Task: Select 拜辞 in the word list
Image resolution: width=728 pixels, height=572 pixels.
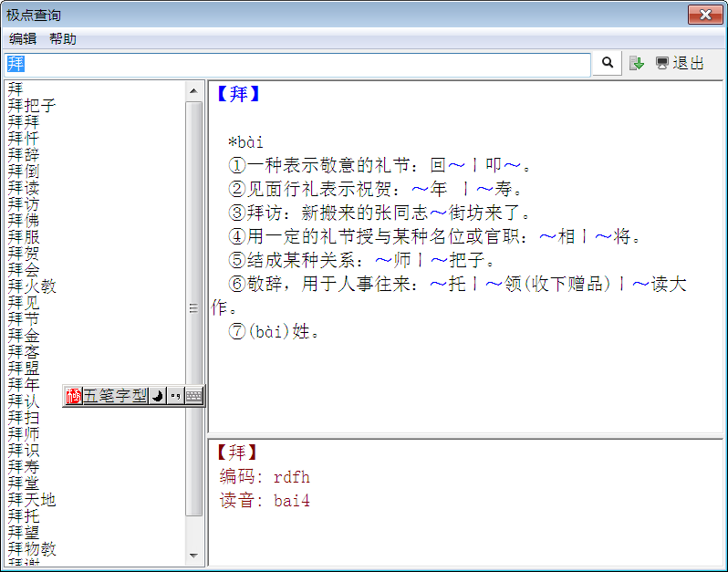Action: tap(24, 154)
